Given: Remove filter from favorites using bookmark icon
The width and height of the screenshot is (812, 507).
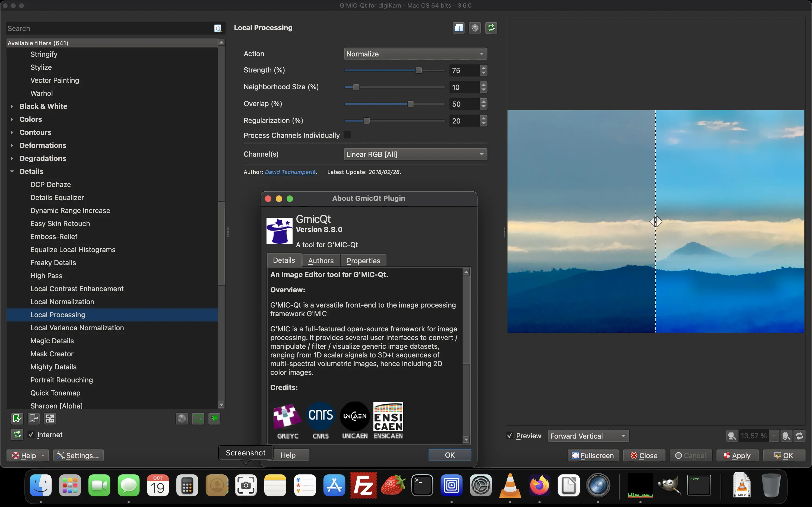Looking at the screenshot, I should 33,418.
